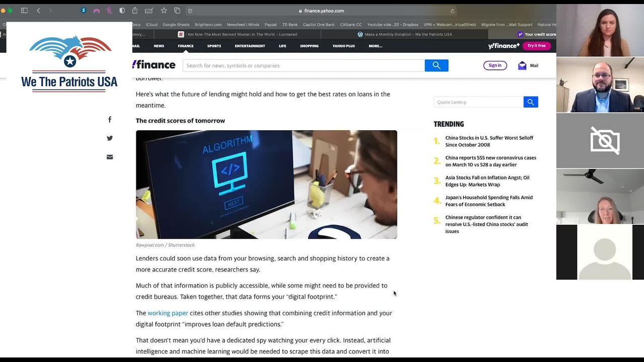This screenshot has width=644, height=362.
Task: Share article via the Twitter icon
Action: coord(110,138)
